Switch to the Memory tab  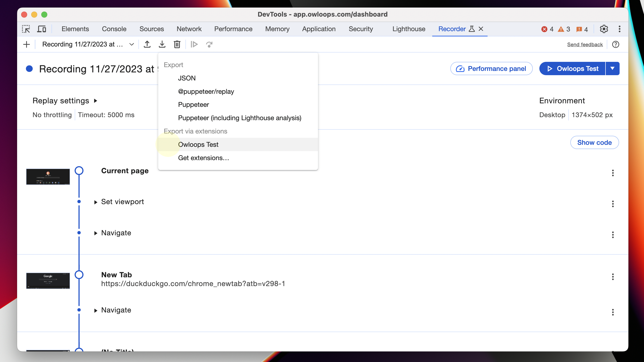pos(277,29)
